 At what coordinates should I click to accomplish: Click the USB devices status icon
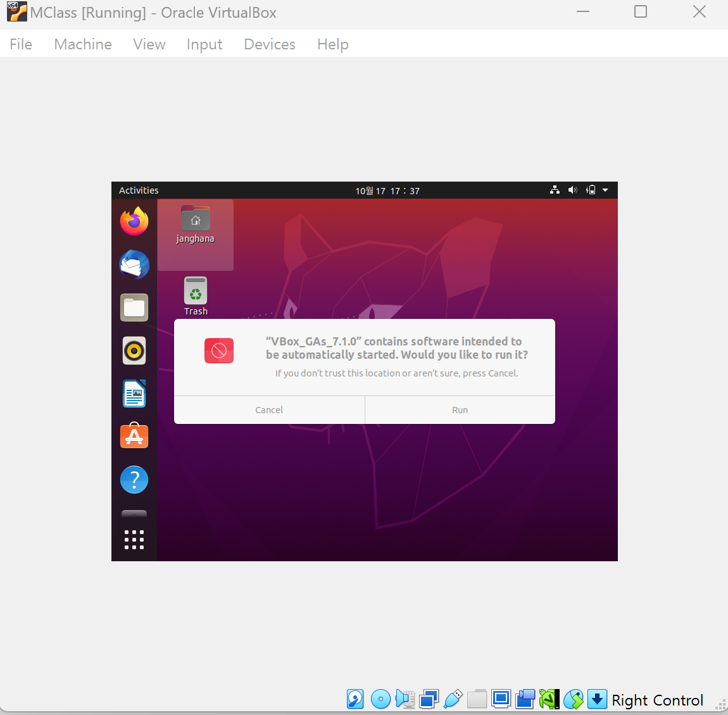[453, 699]
